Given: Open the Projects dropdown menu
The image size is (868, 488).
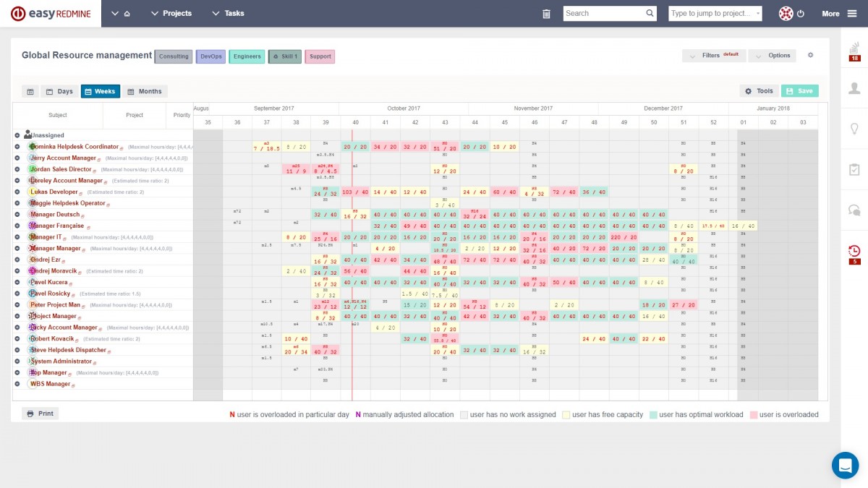Looking at the screenshot, I should point(171,14).
